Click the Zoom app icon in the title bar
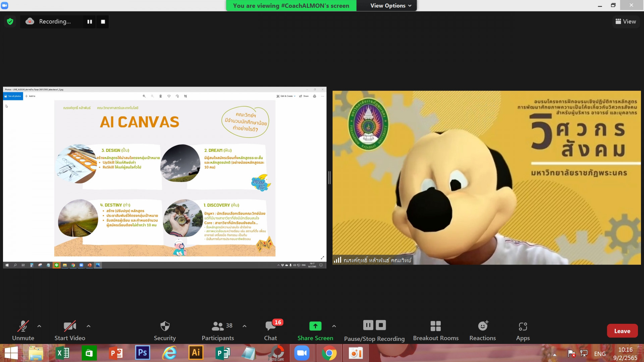 point(5,5)
